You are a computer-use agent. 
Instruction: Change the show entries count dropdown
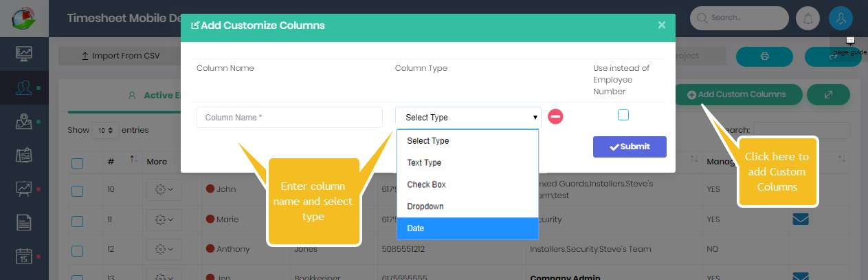(107, 130)
